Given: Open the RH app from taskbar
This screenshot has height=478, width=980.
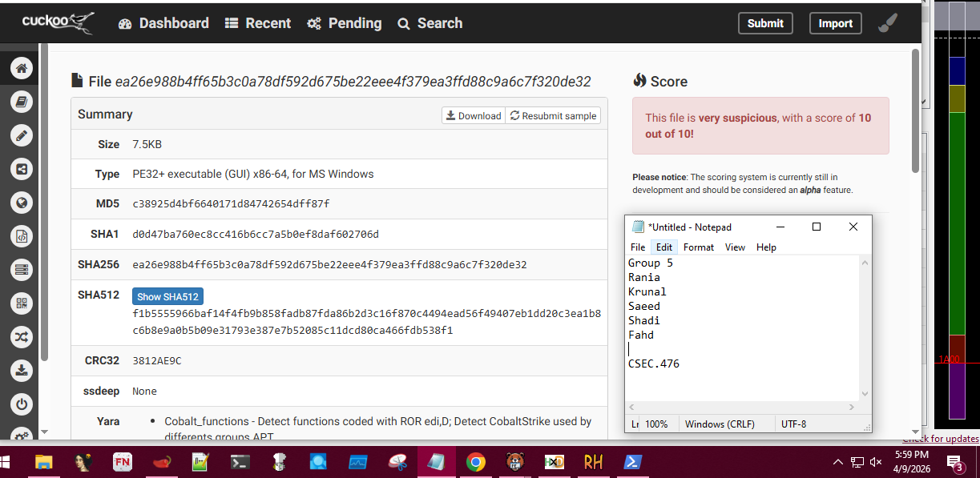Looking at the screenshot, I should [x=594, y=462].
